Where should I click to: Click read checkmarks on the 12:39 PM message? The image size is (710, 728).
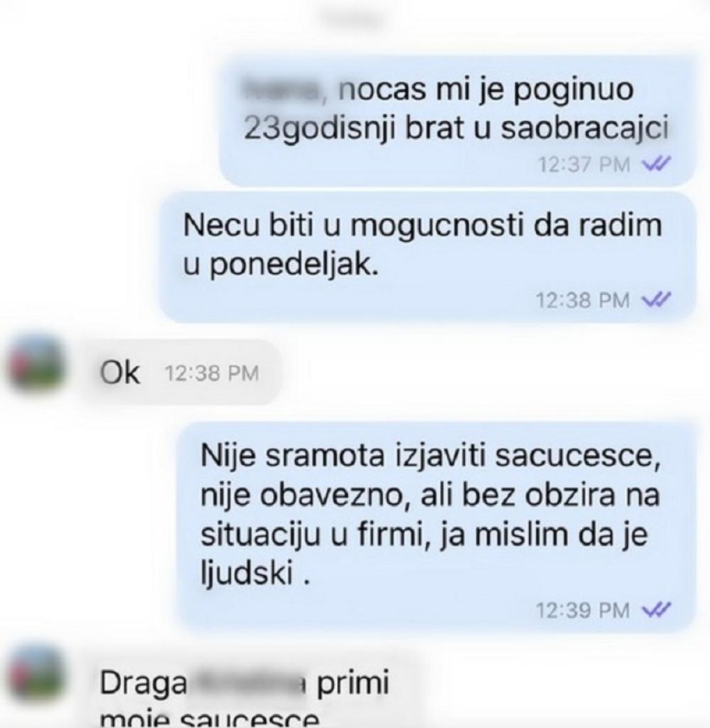(x=655, y=609)
